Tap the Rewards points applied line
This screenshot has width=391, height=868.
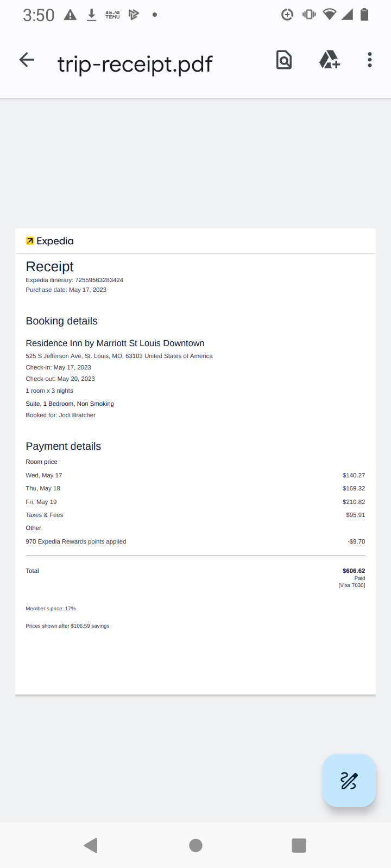76,541
